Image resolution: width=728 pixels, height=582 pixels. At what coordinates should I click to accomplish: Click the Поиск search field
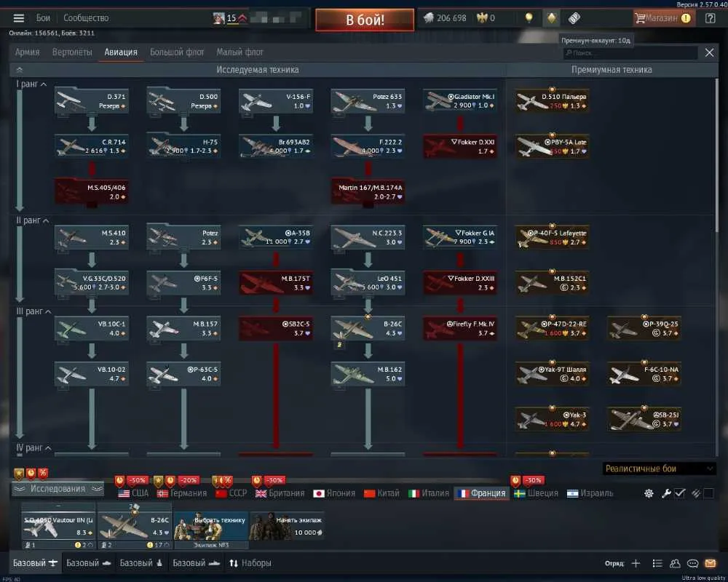point(630,53)
